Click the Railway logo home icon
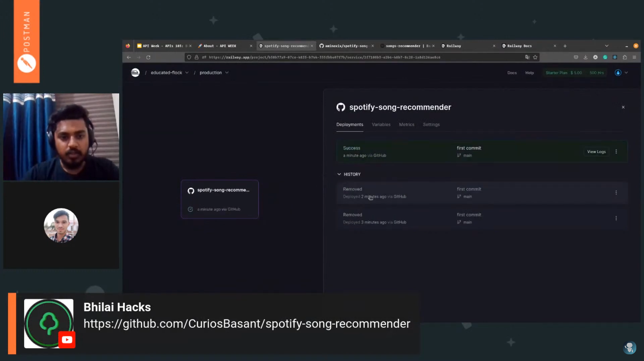This screenshot has width=644, height=361. click(x=135, y=72)
